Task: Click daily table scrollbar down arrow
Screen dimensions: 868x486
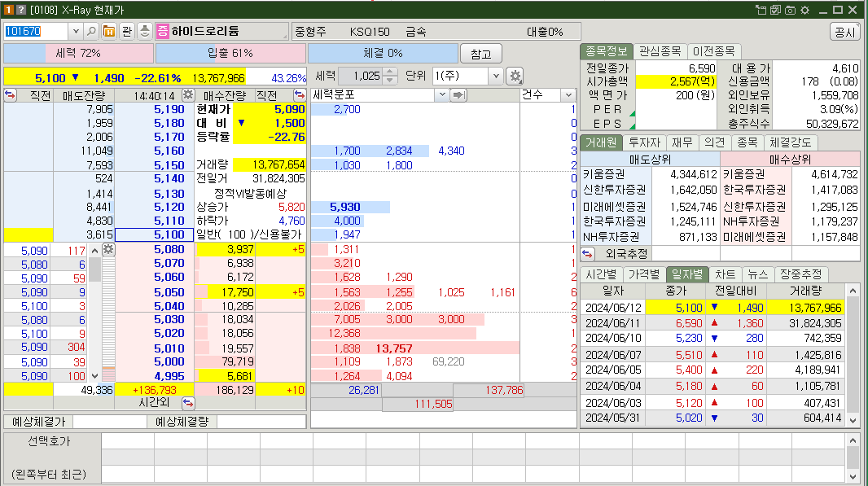Action: click(x=853, y=420)
